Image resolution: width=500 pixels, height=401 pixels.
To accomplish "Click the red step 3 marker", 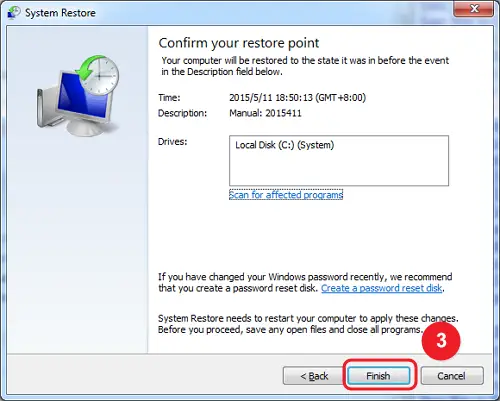I will [x=441, y=341].
